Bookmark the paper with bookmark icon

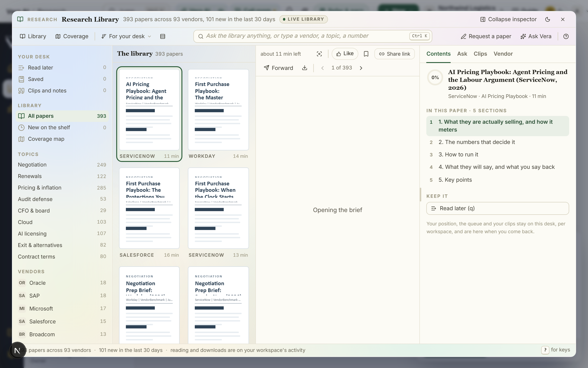point(366,54)
